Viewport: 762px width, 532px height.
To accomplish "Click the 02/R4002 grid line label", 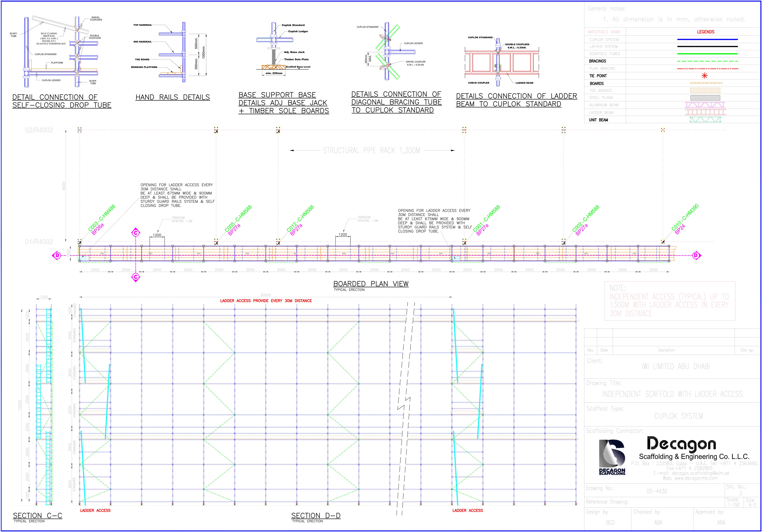I will [39, 130].
